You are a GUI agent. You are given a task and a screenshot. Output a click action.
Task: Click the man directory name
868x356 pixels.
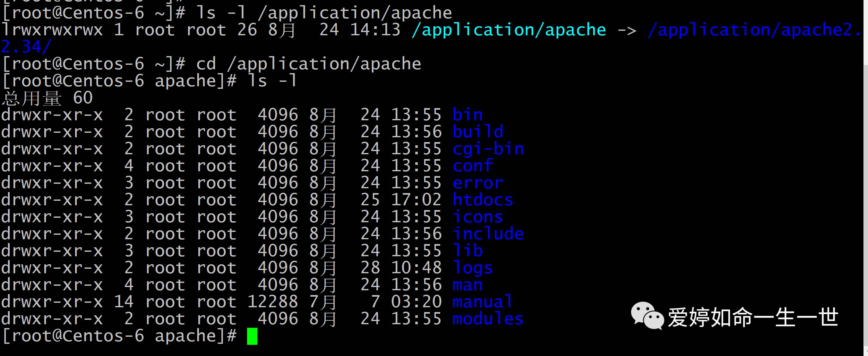pyautogui.click(x=467, y=285)
